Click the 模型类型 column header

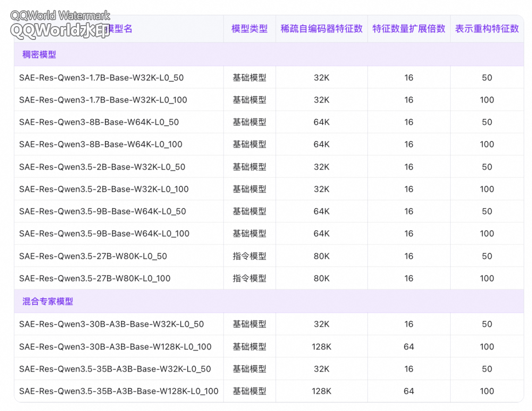click(249, 29)
